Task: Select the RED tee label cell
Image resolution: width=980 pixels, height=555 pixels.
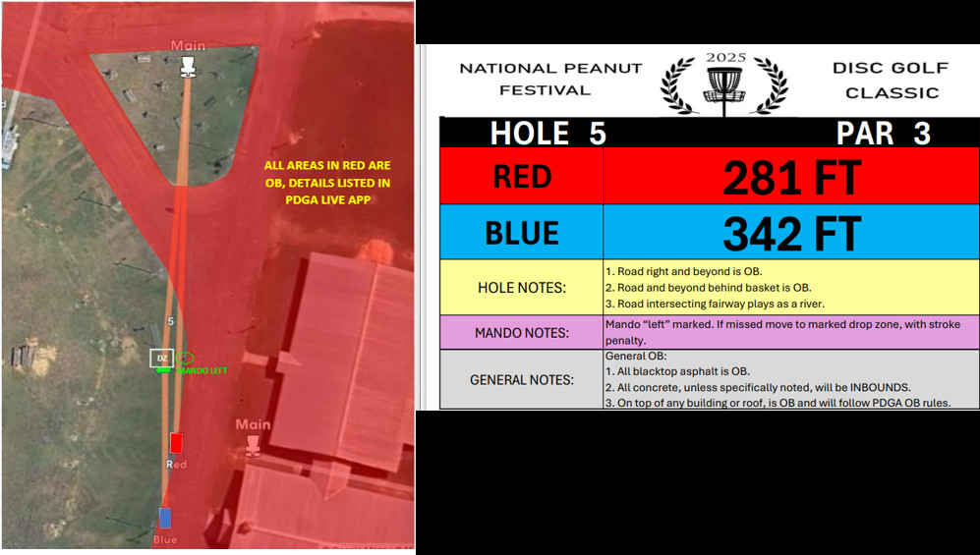Action: [x=522, y=177]
